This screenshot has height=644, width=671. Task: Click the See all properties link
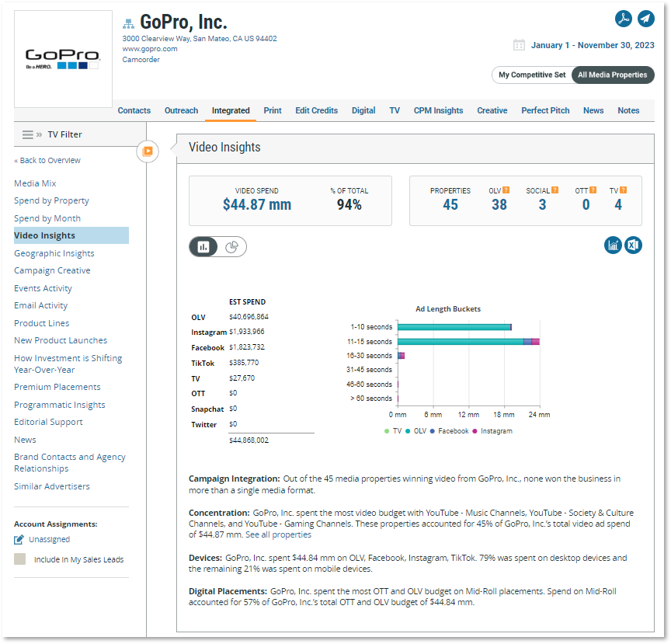pyautogui.click(x=278, y=534)
